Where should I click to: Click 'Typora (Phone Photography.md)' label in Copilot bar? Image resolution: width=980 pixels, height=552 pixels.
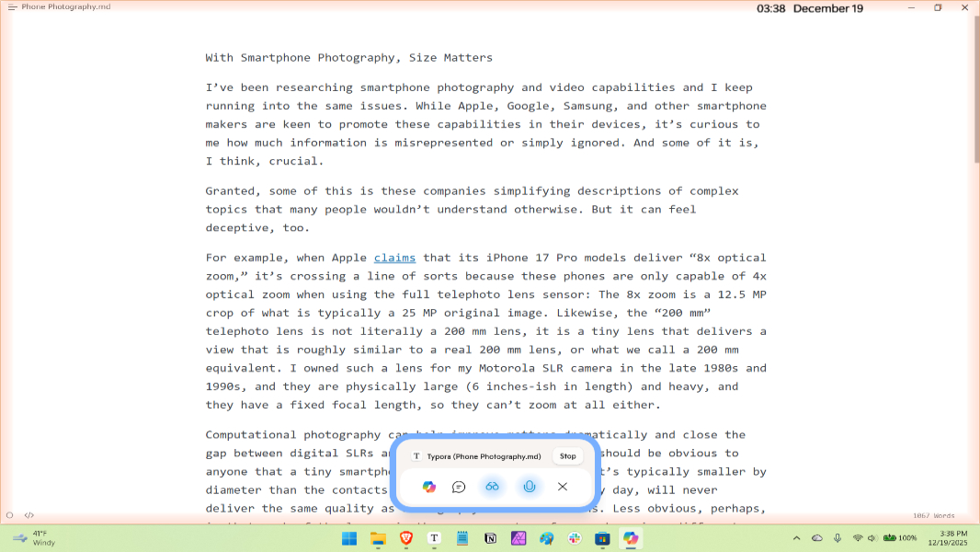click(x=484, y=456)
